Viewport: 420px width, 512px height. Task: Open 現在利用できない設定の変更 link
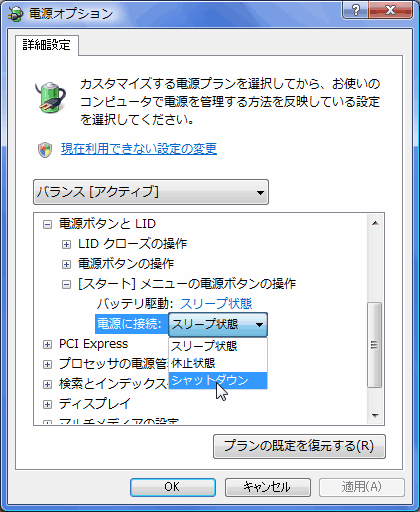pyautogui.click(x=139, y=149)
